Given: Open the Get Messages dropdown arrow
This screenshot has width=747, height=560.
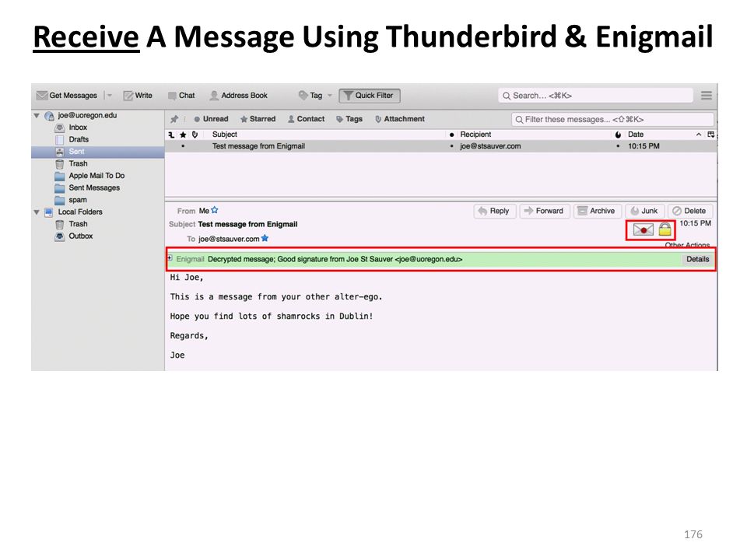Looking at the screenshot, I should click(x=110, y=95).
